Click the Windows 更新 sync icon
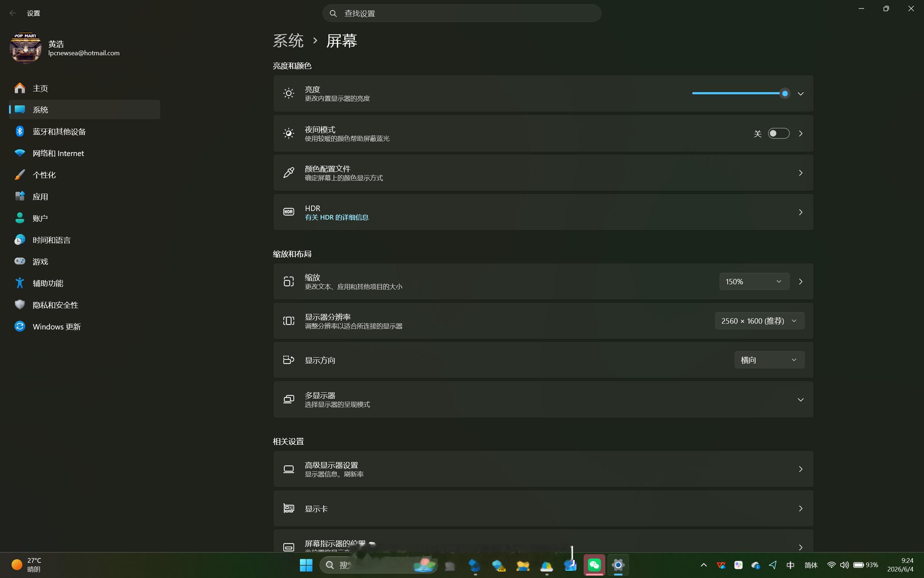Image resolution: width=924 pixels, height=578 pixels. pyautogui.click(x=20, y=326)
